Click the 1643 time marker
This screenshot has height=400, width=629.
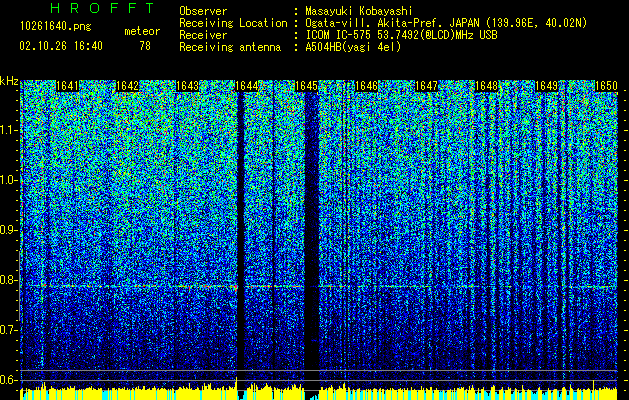click(x=187, y=86)
